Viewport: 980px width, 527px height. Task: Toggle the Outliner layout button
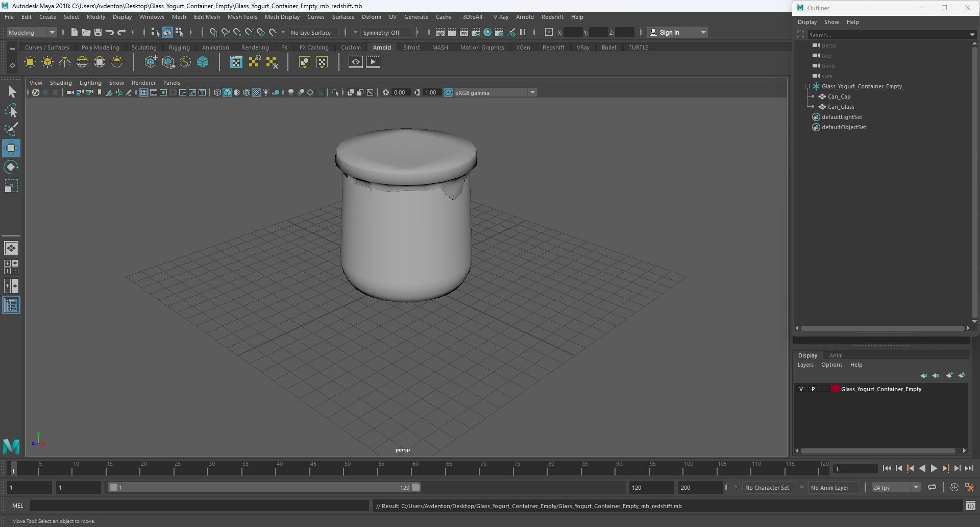point(11,305)
